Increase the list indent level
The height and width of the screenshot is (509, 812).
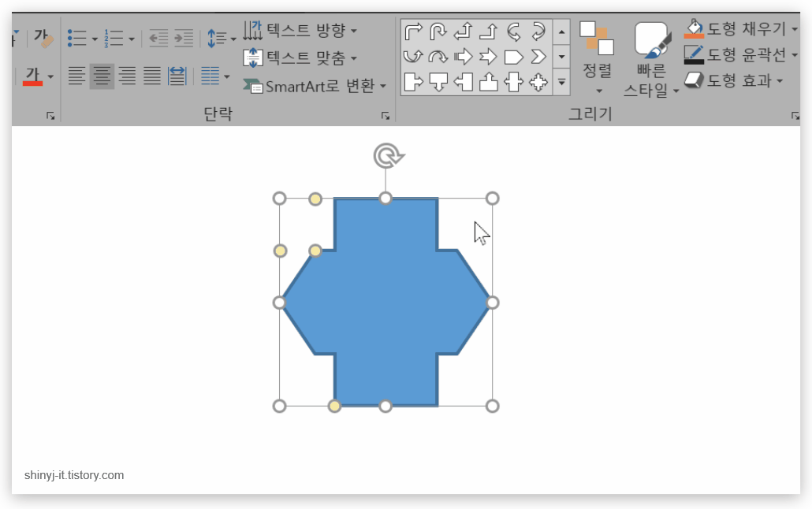[x=184, y=38]
